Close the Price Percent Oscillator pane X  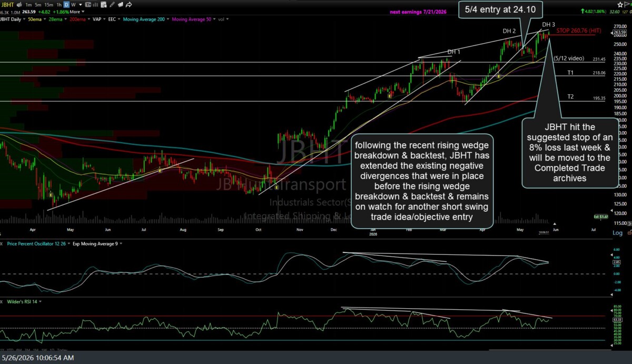click(x=2, y=244)
